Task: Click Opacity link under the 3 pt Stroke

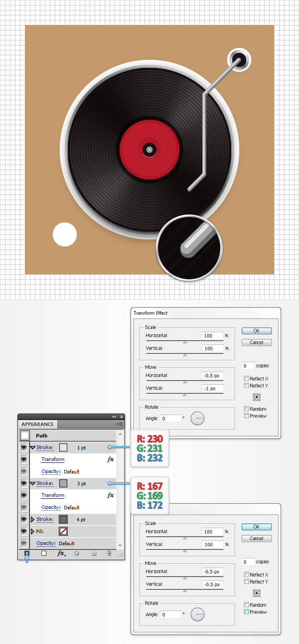Action: click(51, 507)
